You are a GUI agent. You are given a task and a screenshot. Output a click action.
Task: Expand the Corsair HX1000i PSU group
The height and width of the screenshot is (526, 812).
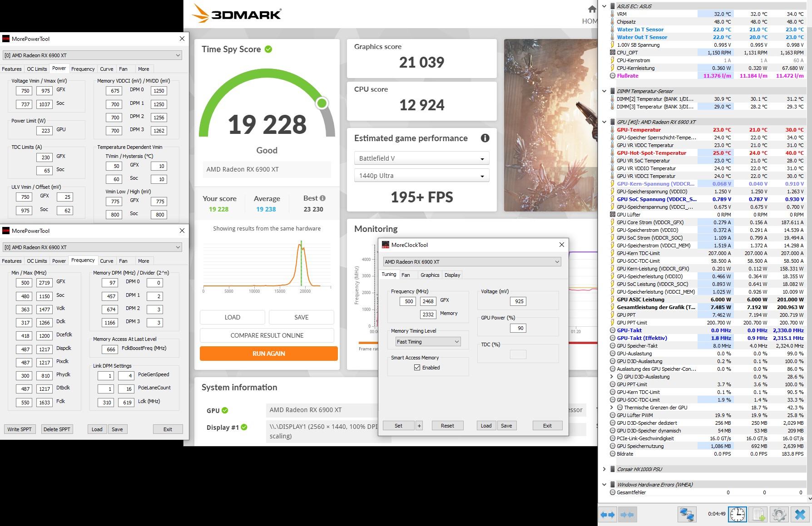pos(604,469)
